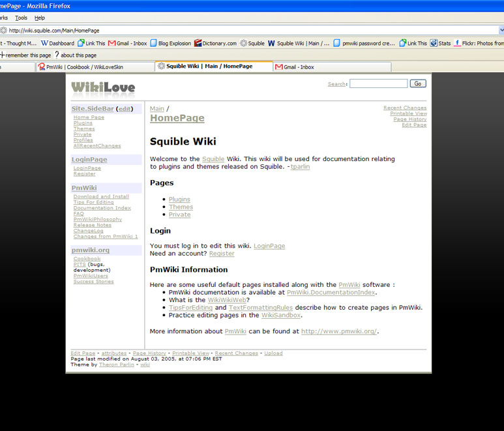Open Release Notes sidebar link
This screenshot has height=431, width=504.
click(x=92, y=225)
